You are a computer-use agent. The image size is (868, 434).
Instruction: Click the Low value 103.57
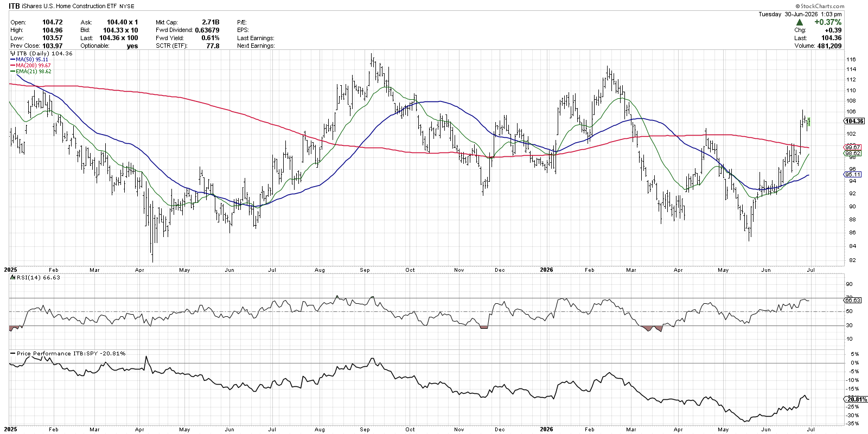point(53,38)
